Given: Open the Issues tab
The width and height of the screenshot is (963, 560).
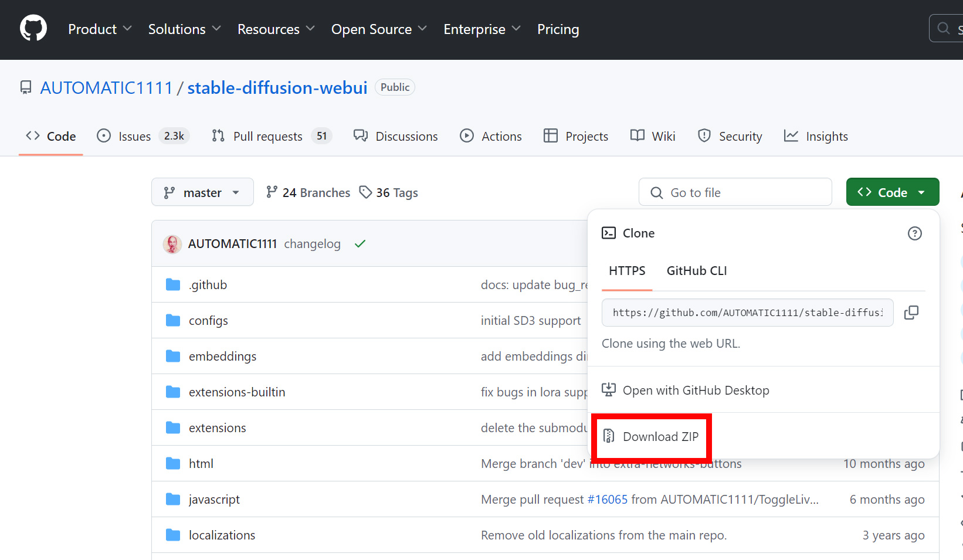Looking at the screenshot, I should [134, 137].
